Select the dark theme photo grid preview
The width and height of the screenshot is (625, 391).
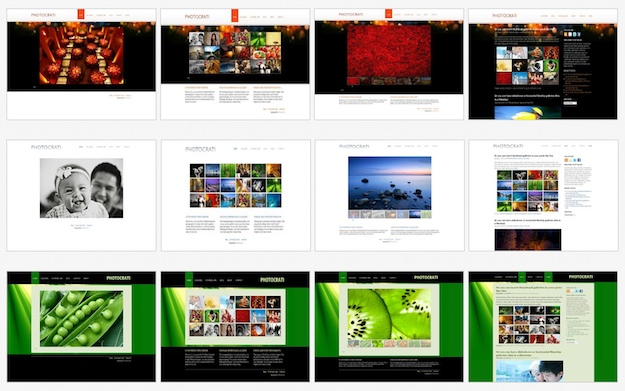click(235, 64)
